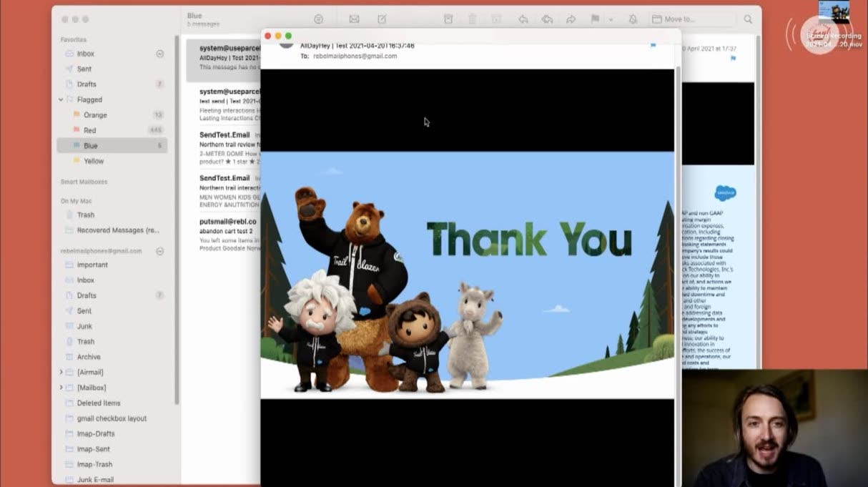
Task: Click the circle arrow beside Favorites Inbox
Action: [x=159, y=54]
